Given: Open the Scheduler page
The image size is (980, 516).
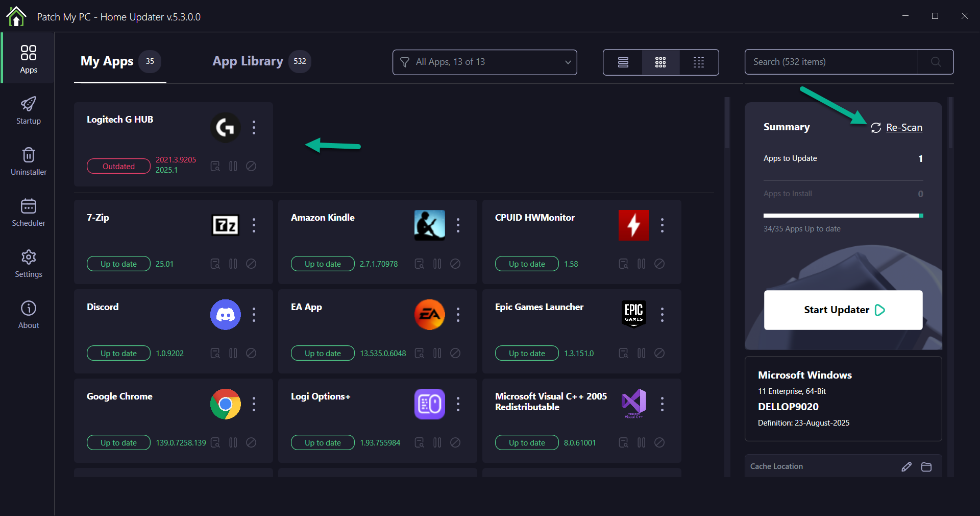Looking at the screenshot, I should (x=29, y=213).
